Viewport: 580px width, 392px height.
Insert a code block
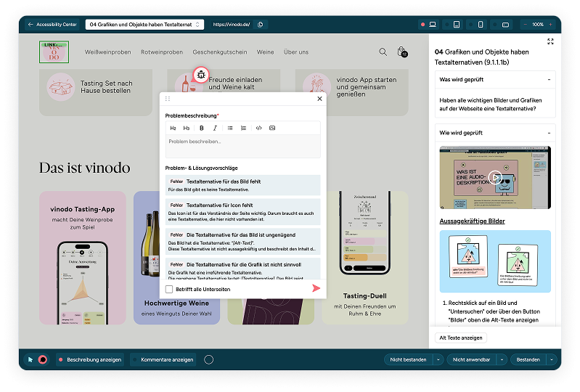[259, 128]
